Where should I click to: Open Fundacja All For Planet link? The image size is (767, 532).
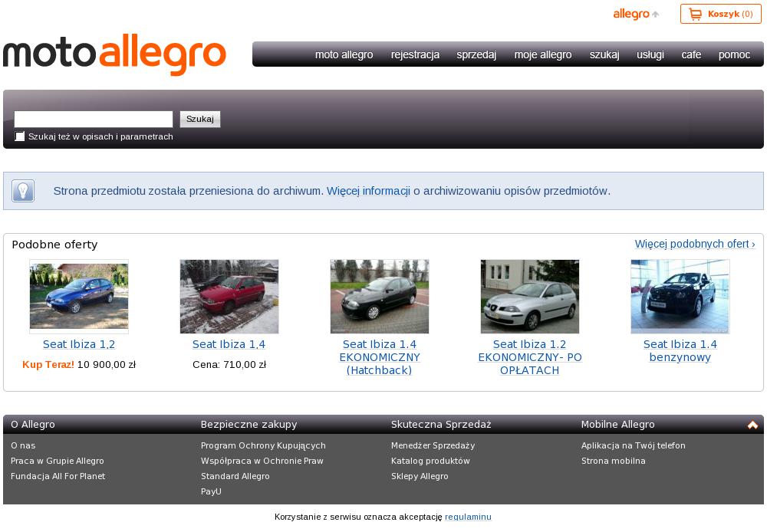58,476
